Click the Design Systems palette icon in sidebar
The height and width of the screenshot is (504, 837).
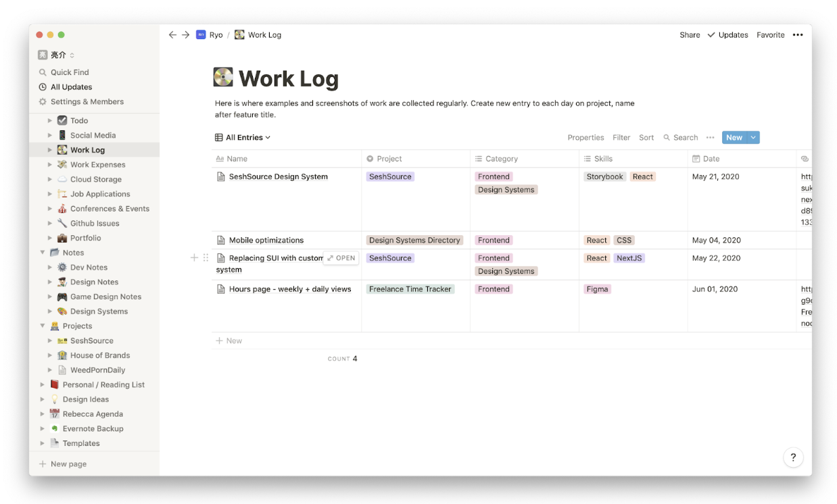[x=62, y=311]
